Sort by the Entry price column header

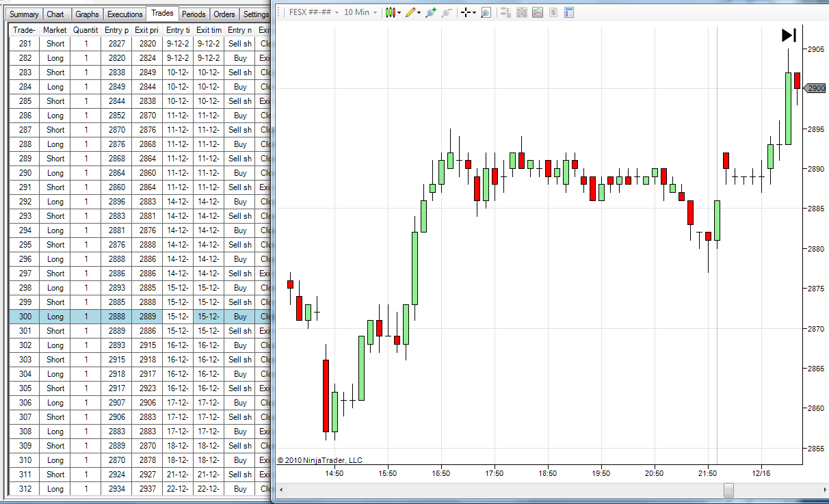(x=116, y=30)
